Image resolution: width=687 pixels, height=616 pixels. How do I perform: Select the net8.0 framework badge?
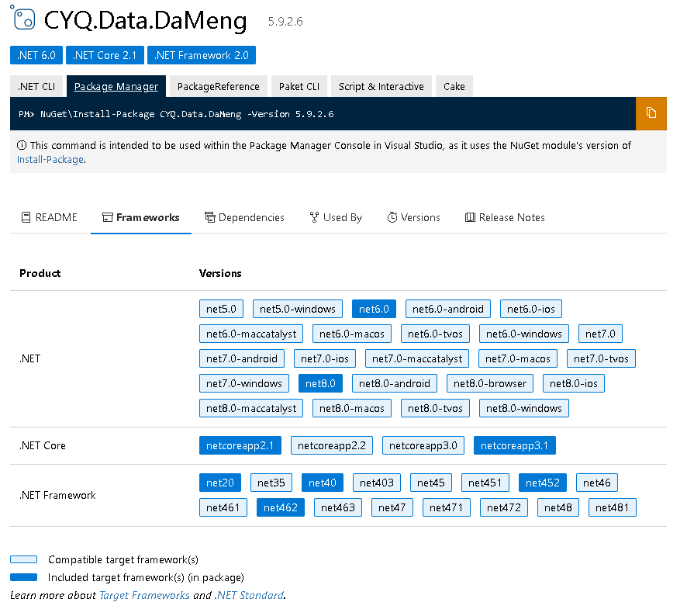point(320,382)
